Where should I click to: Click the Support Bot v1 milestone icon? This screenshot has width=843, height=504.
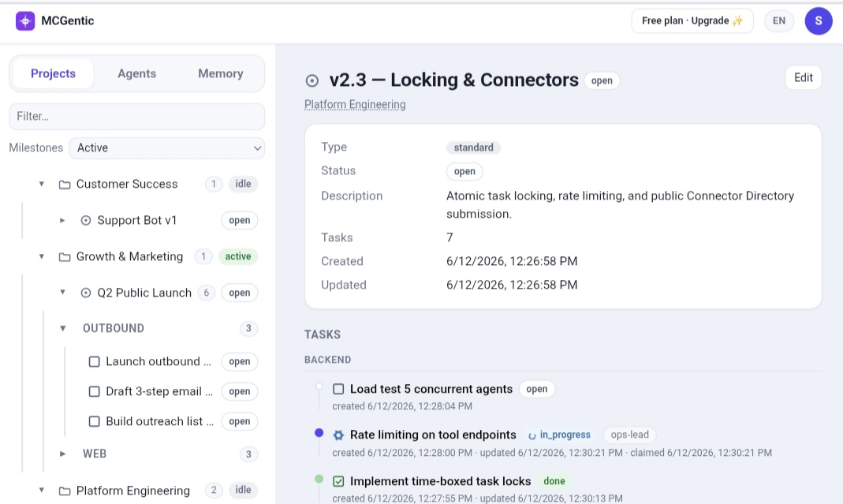coord(85,220)
